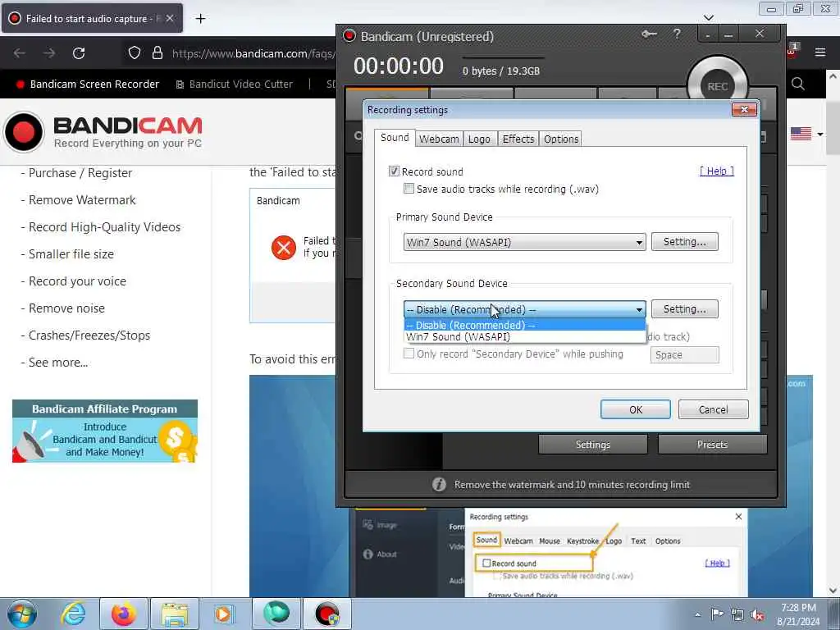Choose Win7 Sound (WASAPI) from open list
840x630 pixels.
[524, 337]
